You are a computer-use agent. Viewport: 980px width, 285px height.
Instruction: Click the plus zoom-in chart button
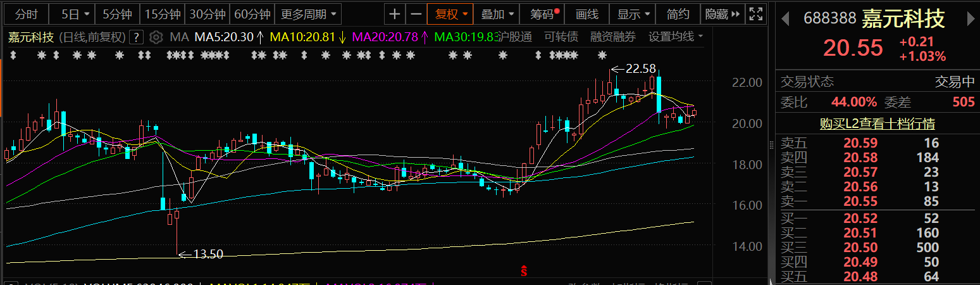click(x=395, y=14)
